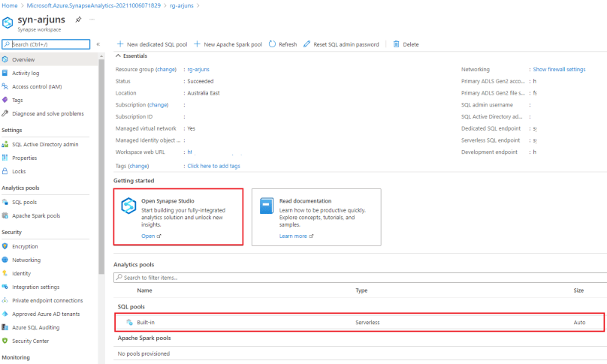This screenshot has width=607, height=364.
Task: Click the Access control people icon
Action: [5, 86]
